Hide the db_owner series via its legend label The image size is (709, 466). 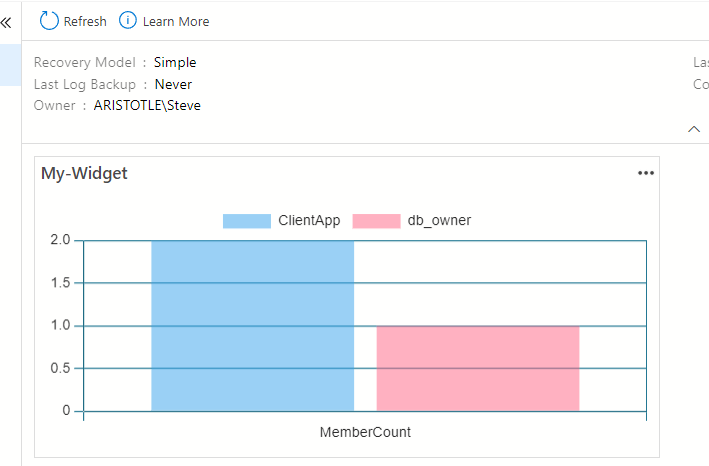439,220
